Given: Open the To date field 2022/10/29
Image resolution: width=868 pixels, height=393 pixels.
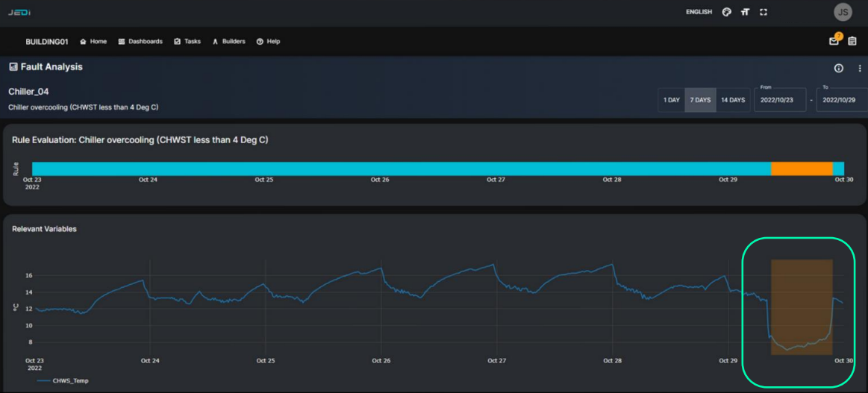Looking at the screenshot, I should 842,100.
